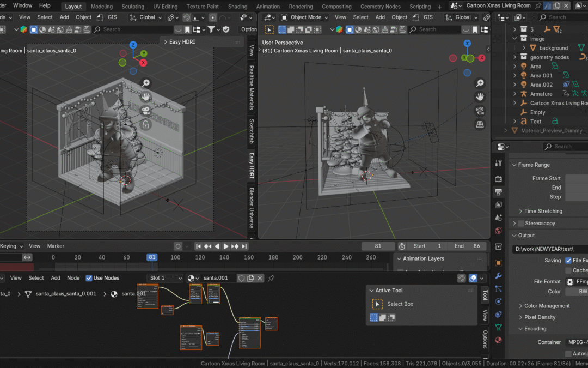Viewport: 588px width, 368px height.
Task: Switch to the Modeling workspace tab
Action: tap(102, 7)
